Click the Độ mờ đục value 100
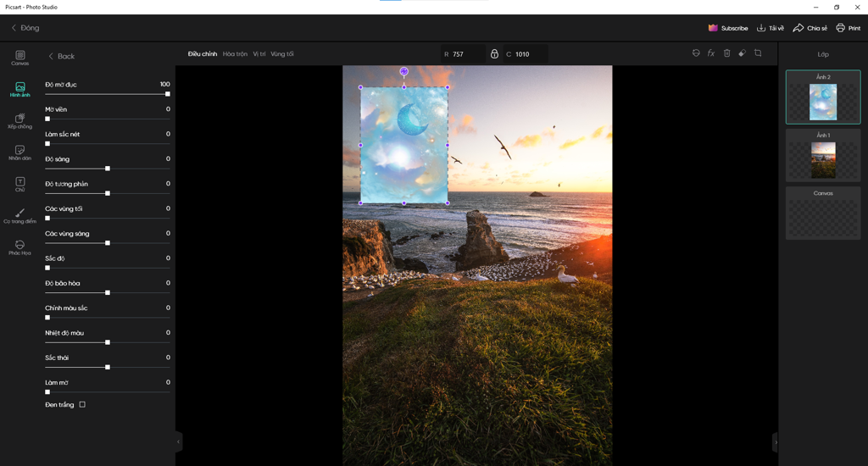This screenshot has width=868, height=466. (165, 84)
